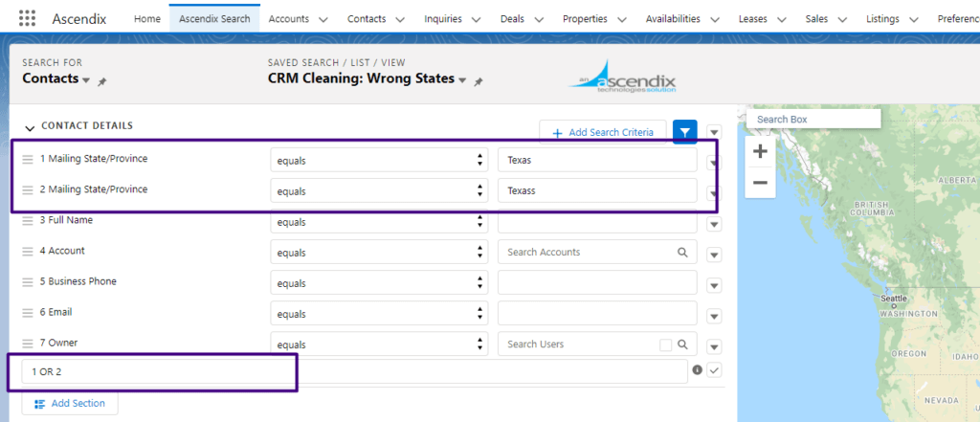Screen dimensions: 980x422
Task: Open operator dropdown for Email row
Action: [x=377, y=314]
